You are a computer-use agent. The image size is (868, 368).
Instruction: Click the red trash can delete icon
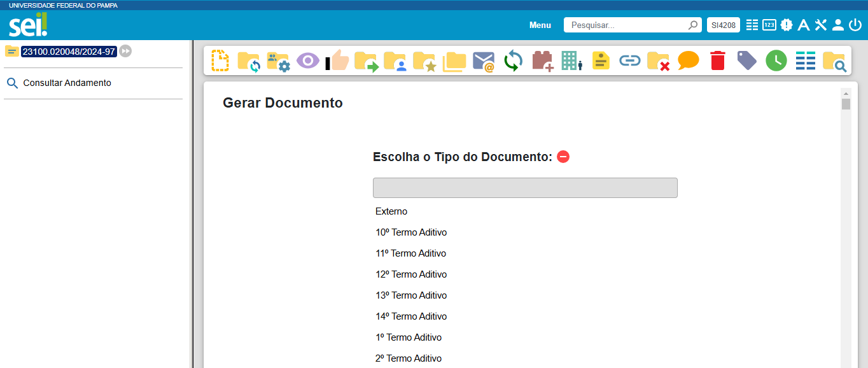(717, 60)
